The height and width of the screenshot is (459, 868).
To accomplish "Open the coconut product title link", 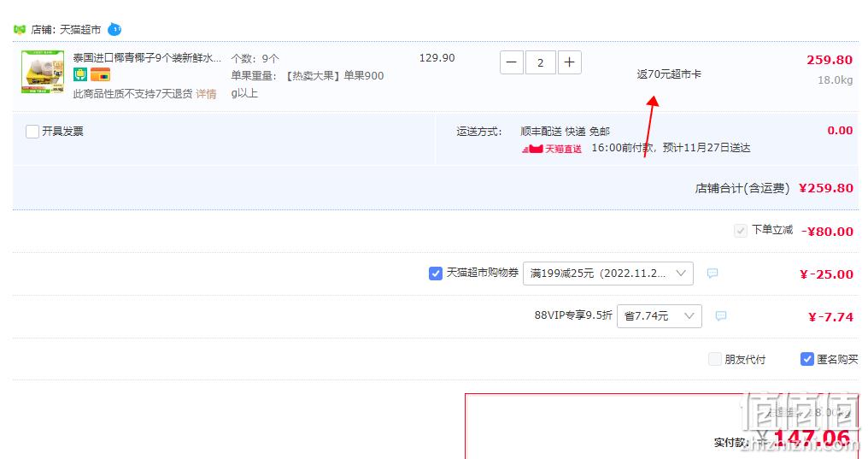I will [147, 57].
